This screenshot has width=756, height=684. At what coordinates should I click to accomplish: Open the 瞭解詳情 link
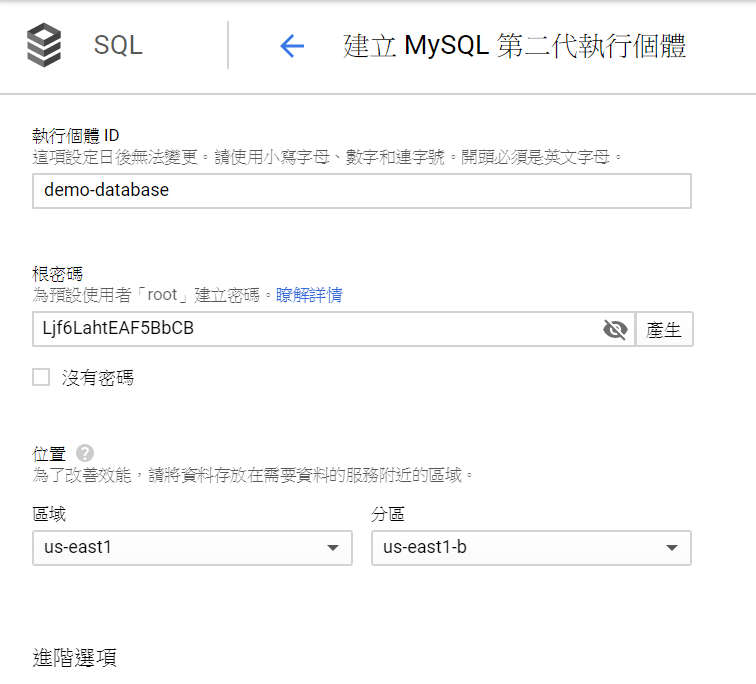click(x=309, y=295)
